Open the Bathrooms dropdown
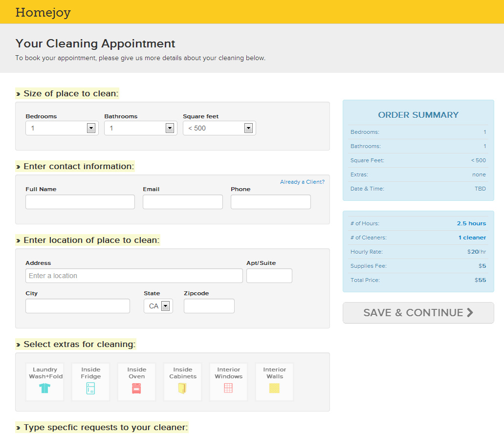Viewport: 504px width, 435px height. coord(141,128)
